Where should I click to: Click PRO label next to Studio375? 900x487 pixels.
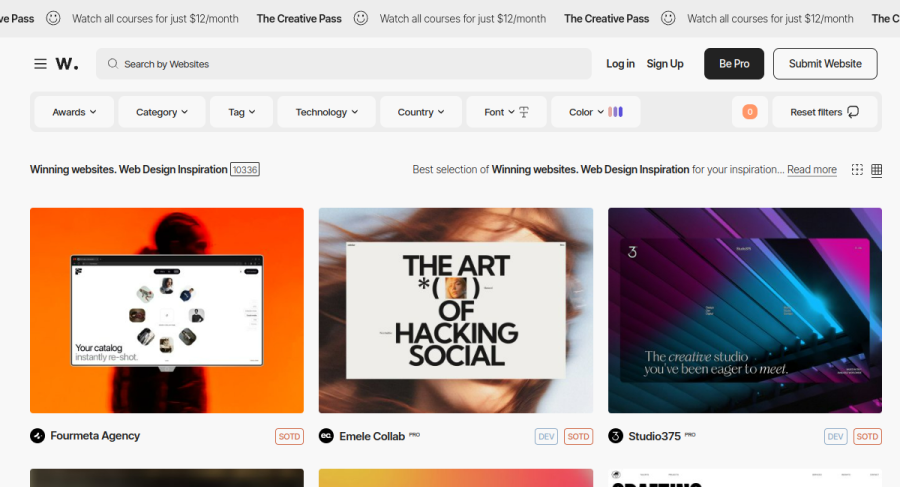690,435
